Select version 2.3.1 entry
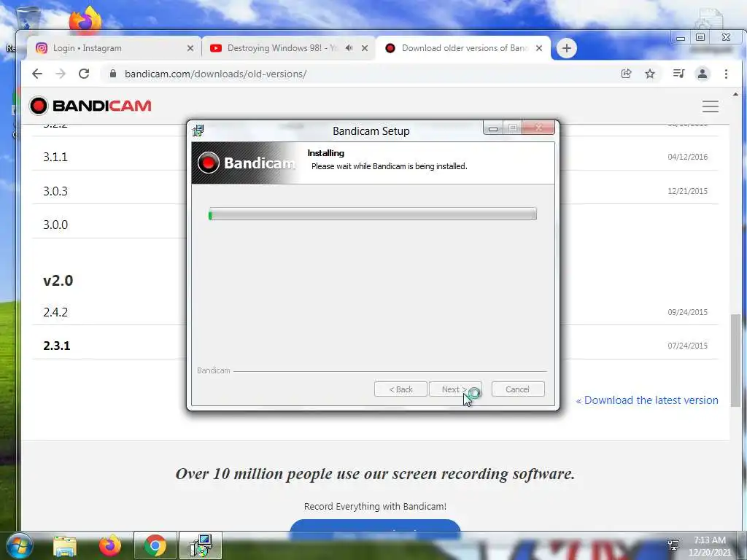This screenshot has height=560, width=747. point(57,345)
